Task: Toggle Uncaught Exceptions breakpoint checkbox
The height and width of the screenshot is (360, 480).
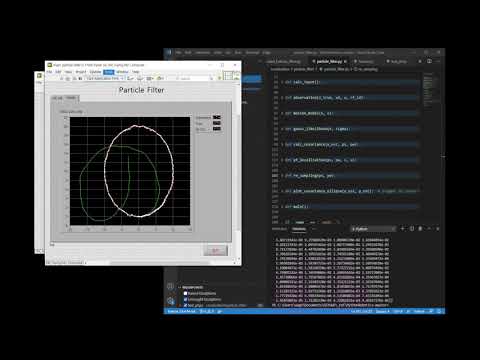Action: coord(185,299)
